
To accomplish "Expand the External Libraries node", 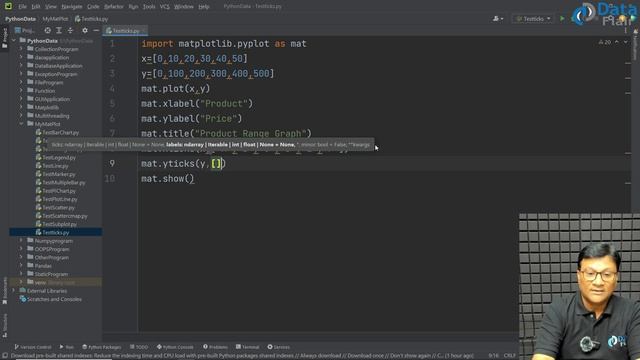I will 14,291.
